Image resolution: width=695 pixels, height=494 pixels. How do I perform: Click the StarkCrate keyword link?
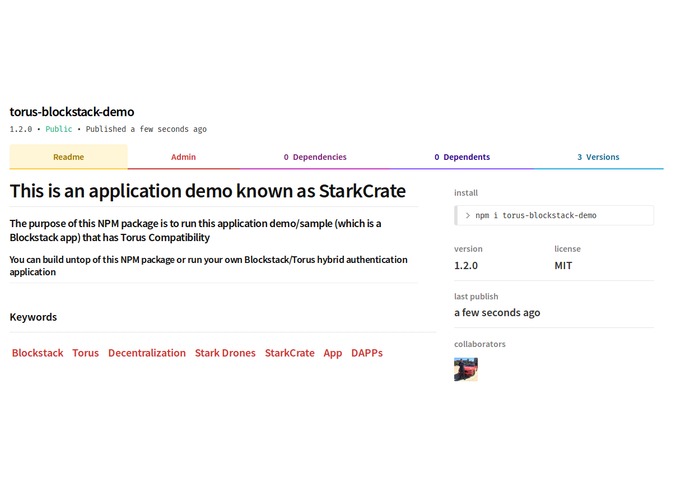coord(289,353)
